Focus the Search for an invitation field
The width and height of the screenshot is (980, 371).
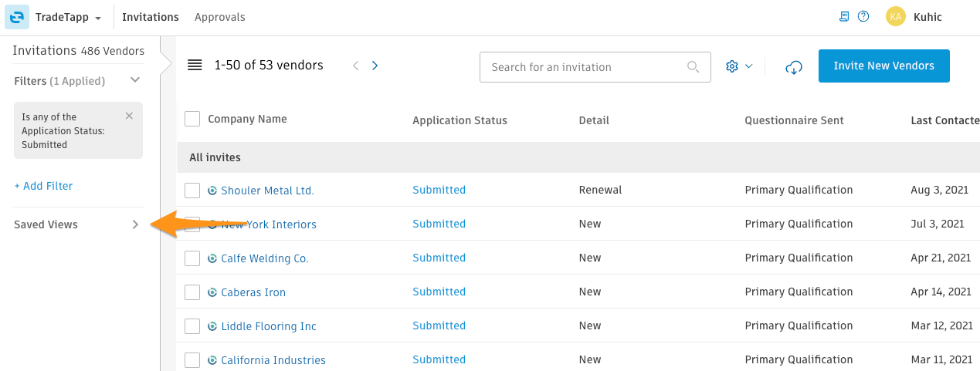coord(595,67)
